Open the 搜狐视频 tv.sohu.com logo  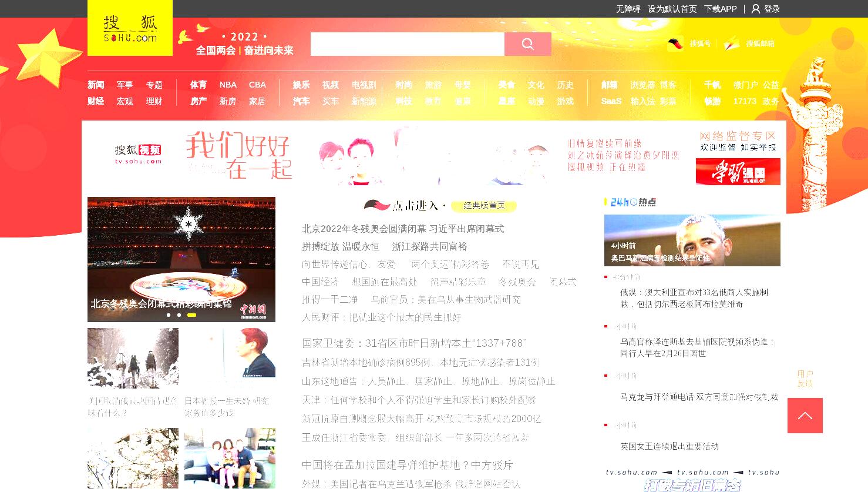click(138, 154)
